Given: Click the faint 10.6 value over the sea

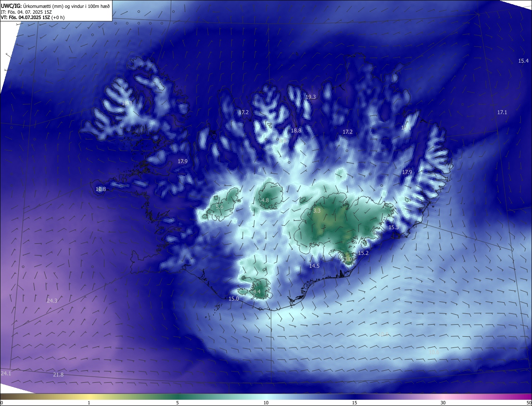Looking at the screenshot, I should point(433,352).
